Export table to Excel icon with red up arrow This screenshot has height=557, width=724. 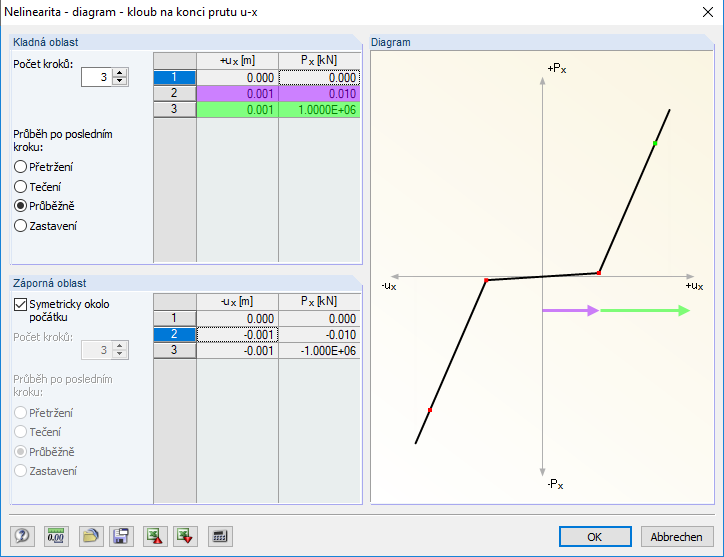(155, 536)
